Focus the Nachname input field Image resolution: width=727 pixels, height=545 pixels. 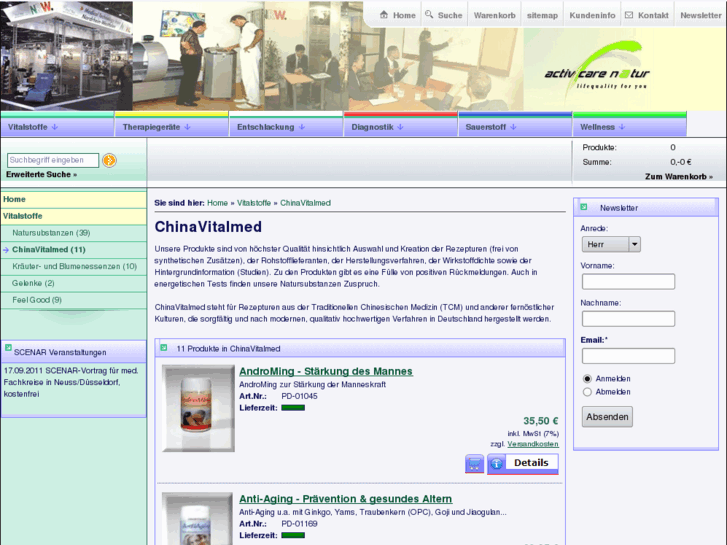pyautogui.click(x=628, y=319)
